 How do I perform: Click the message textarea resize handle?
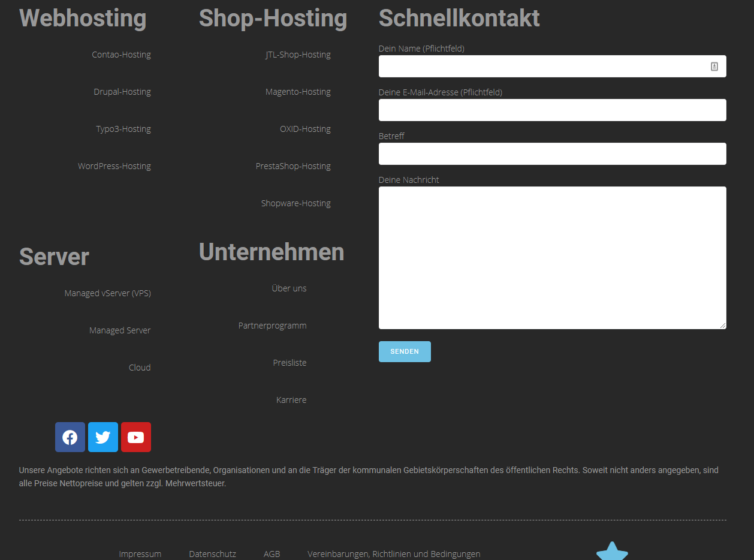723,326
